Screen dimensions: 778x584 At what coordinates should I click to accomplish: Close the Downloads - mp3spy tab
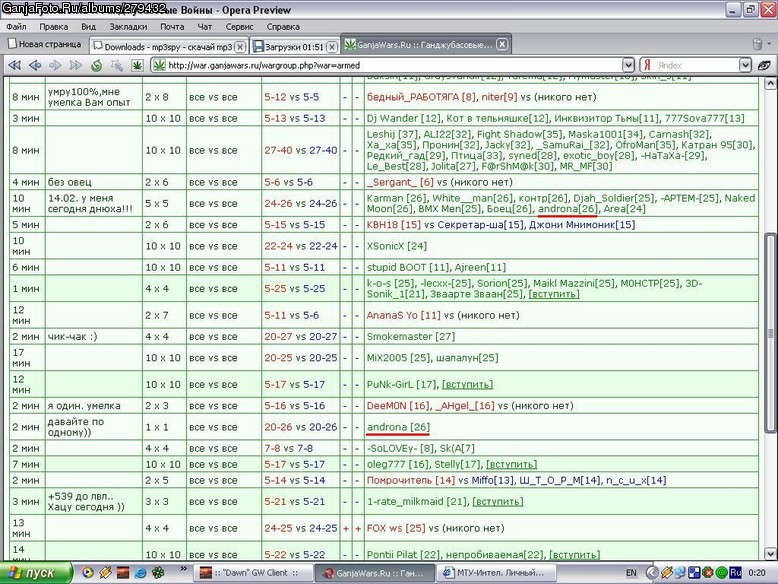click(x=240, y=47)
